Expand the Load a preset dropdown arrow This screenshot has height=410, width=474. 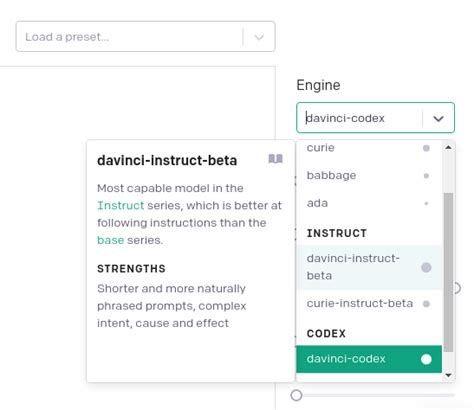click(259, 37)
